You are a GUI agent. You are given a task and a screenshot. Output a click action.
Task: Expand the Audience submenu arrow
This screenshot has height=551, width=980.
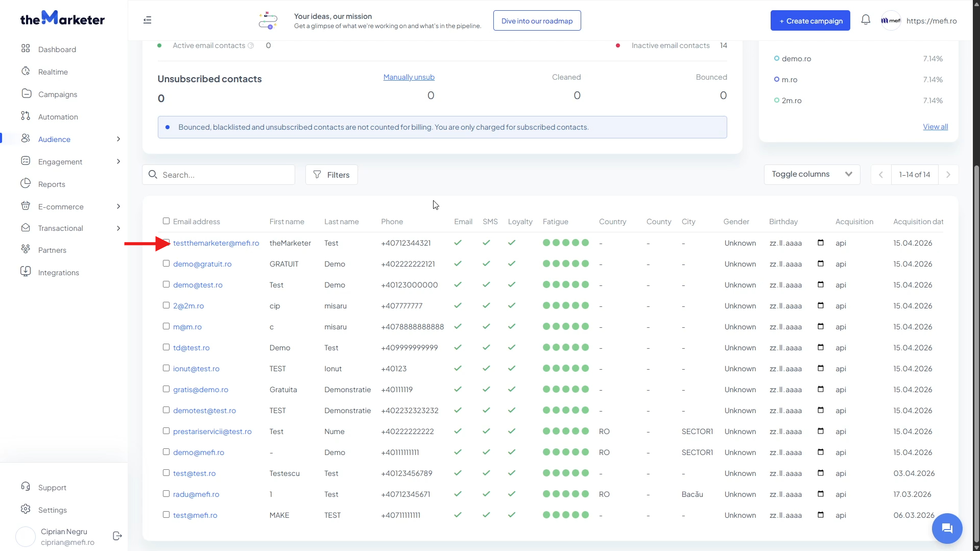click(x=118, y=139)
